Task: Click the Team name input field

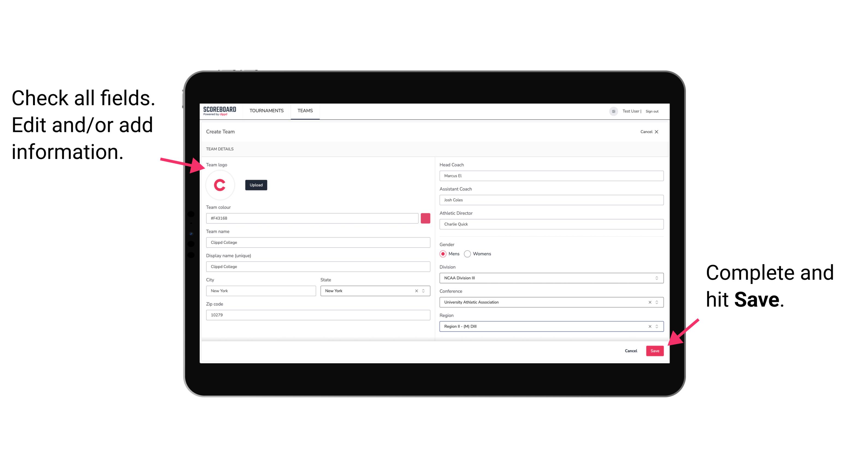Action: tap(319, 242)
